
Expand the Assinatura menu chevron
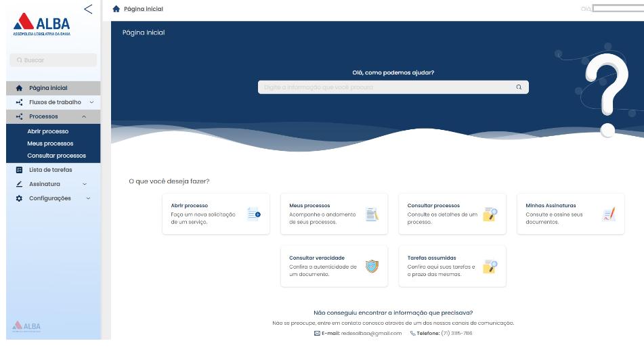85,184
